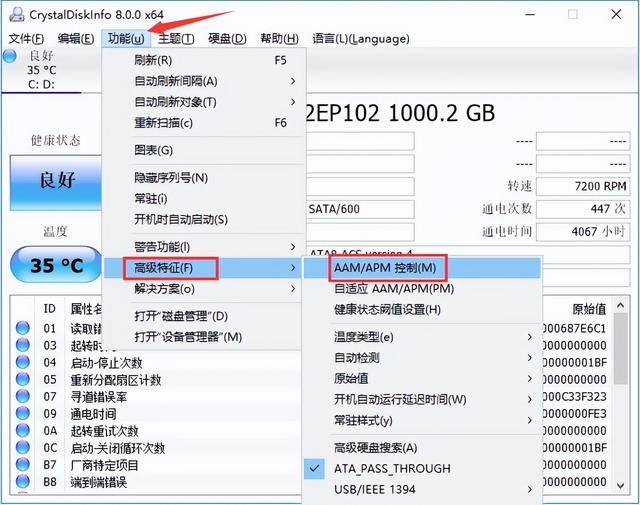Open the 文件(F) menu
Screen dimensions: 640x505
point(26,39)
